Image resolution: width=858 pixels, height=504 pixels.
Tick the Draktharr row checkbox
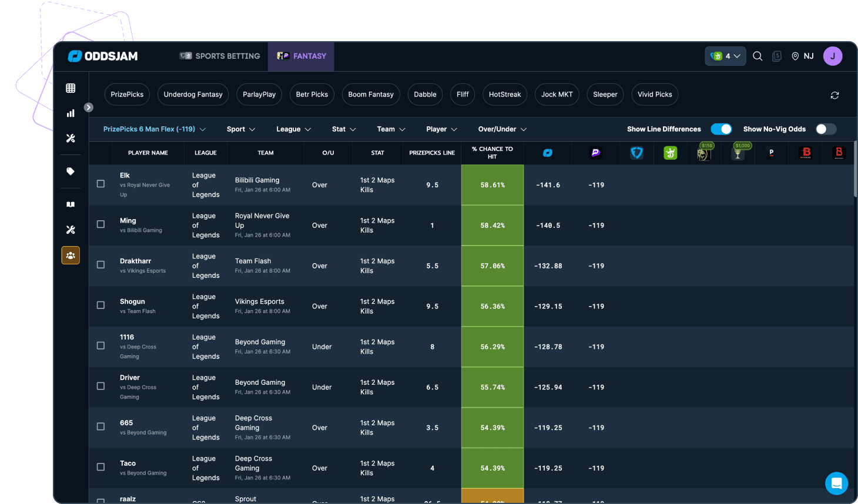click(100, 265)
